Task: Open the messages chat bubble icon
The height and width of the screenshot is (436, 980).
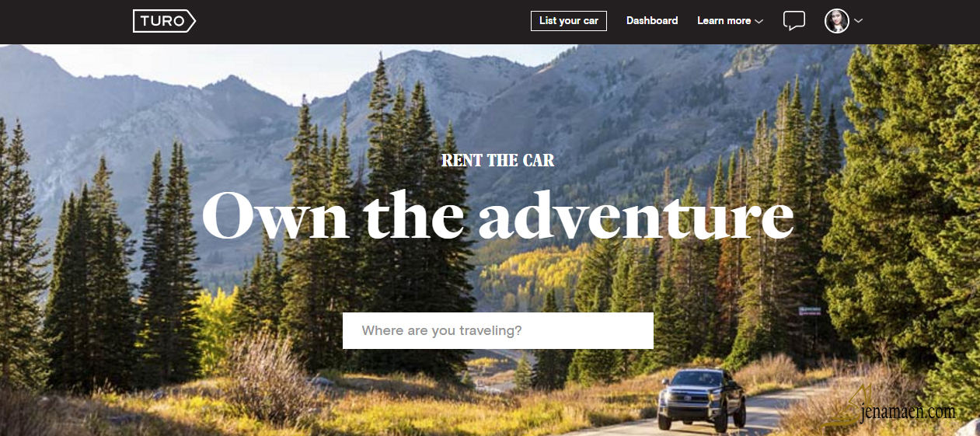Action: 793,21
